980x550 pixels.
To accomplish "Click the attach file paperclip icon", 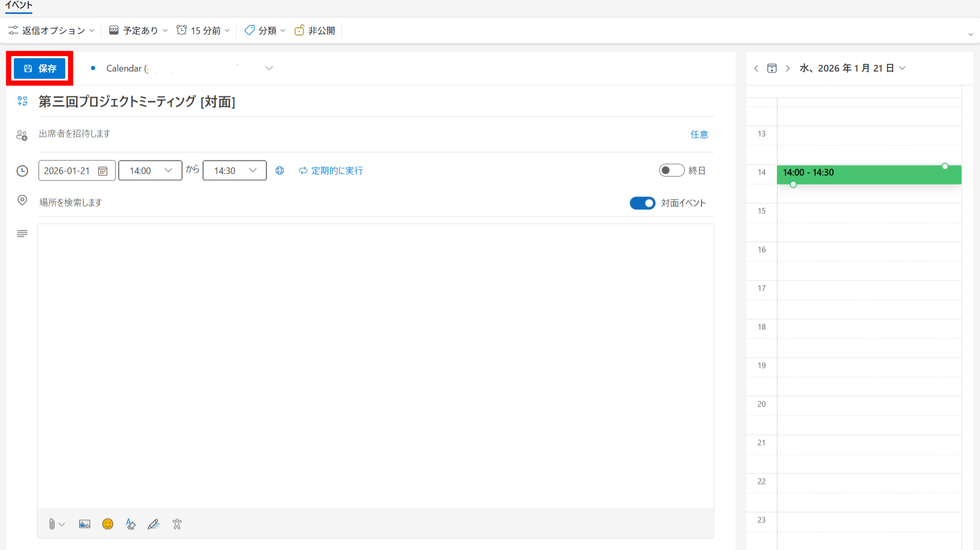I will point(52,524).
